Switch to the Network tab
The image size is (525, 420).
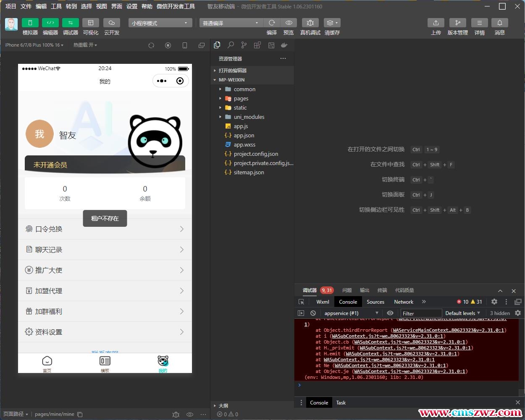point(403,302)
